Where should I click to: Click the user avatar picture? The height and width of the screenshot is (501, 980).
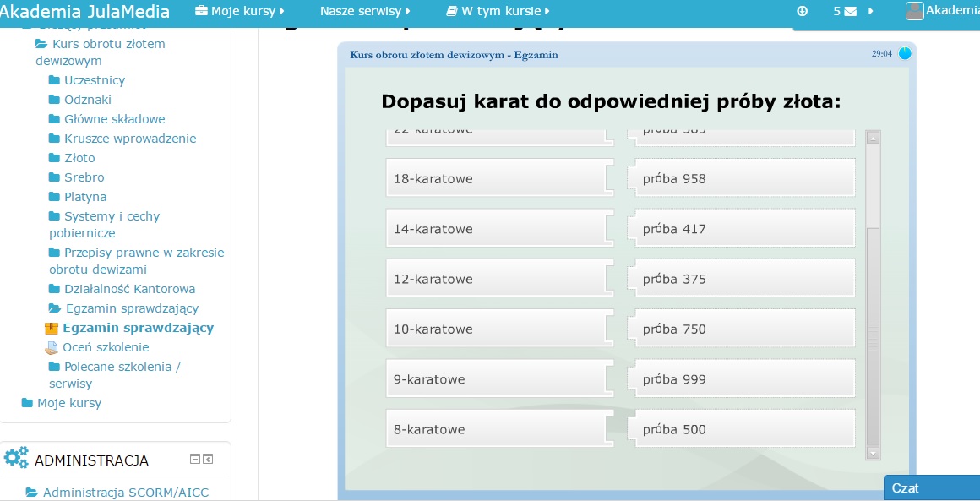pos(914,11)
